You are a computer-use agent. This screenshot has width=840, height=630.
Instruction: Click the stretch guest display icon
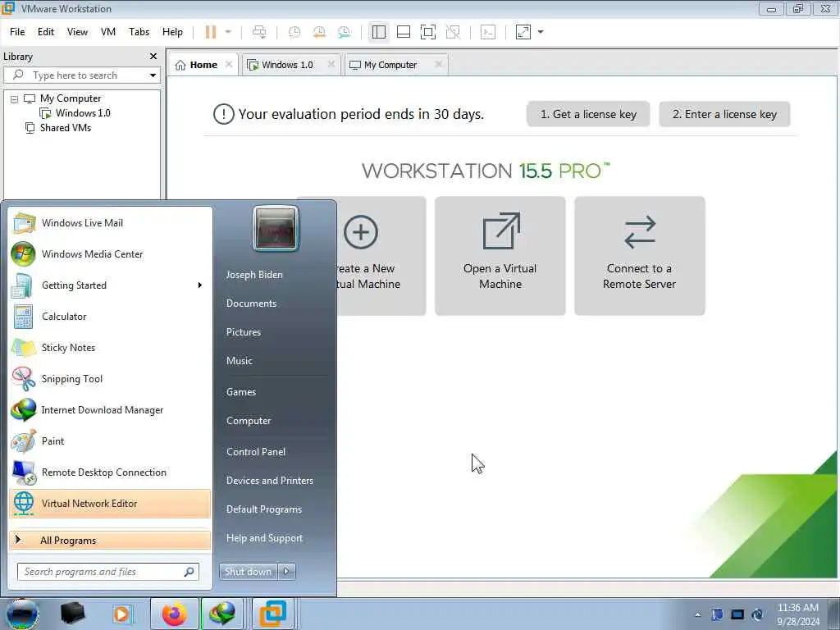(x=523, y=32)
